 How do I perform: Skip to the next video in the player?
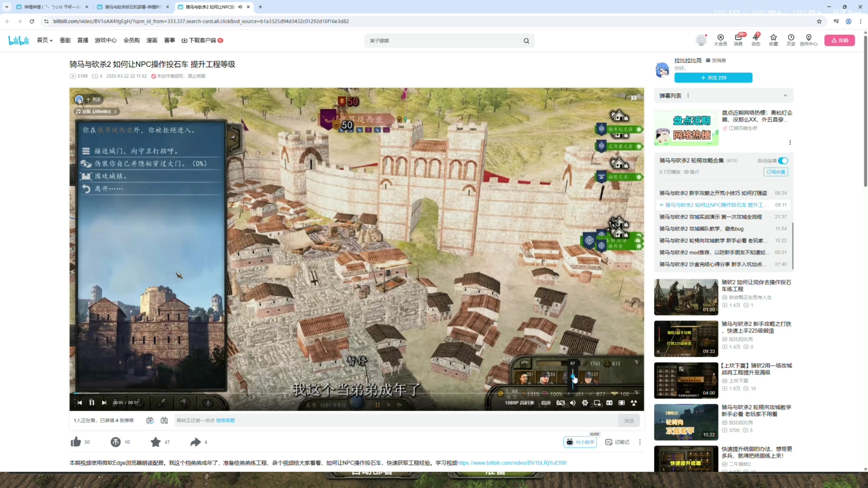click(x=104, y=403)
